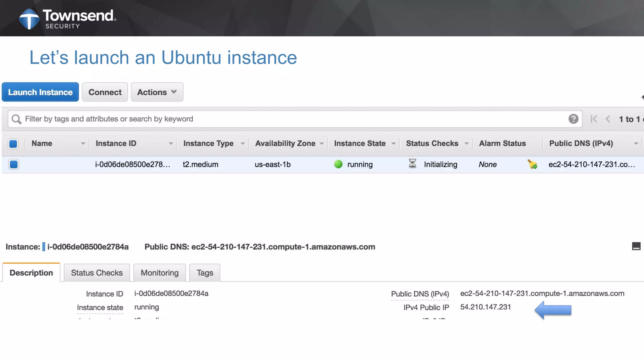Sort by Name column header
The width and height of the screenshot is (644, 362).
[42, 143]
